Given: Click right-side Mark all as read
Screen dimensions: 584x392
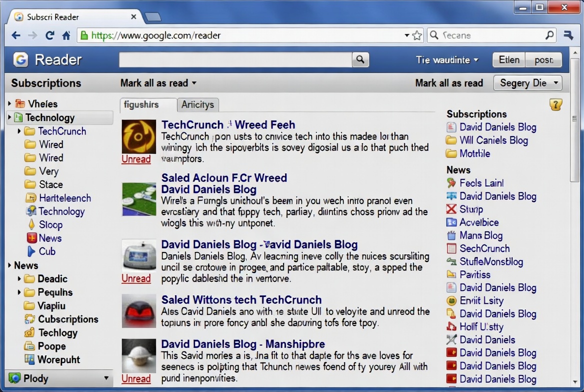Looking at the screenshot, I should click(x=449, y=83).
